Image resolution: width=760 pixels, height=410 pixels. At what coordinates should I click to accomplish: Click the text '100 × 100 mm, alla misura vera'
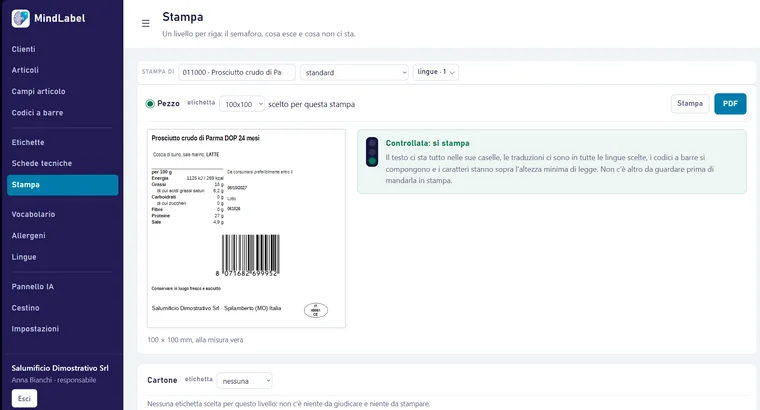[195, 340]
